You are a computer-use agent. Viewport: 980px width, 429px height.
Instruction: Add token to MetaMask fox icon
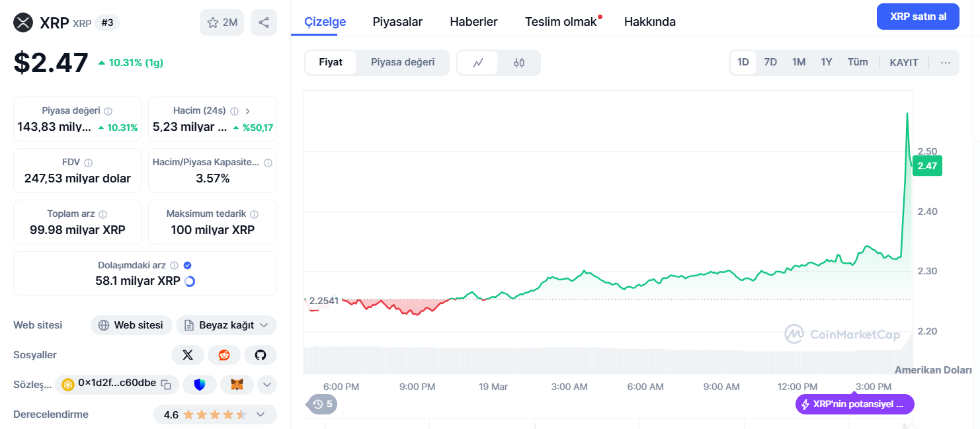click(x=237, y=384)
